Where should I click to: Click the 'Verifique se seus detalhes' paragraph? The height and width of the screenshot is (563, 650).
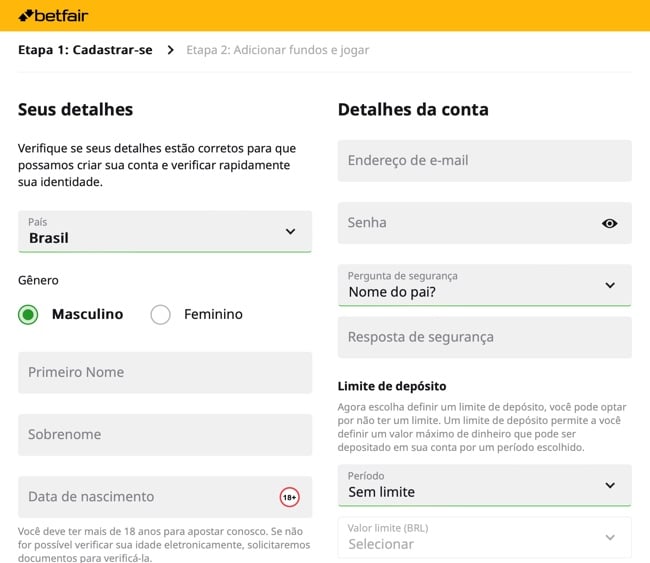(x=157, y=165)
